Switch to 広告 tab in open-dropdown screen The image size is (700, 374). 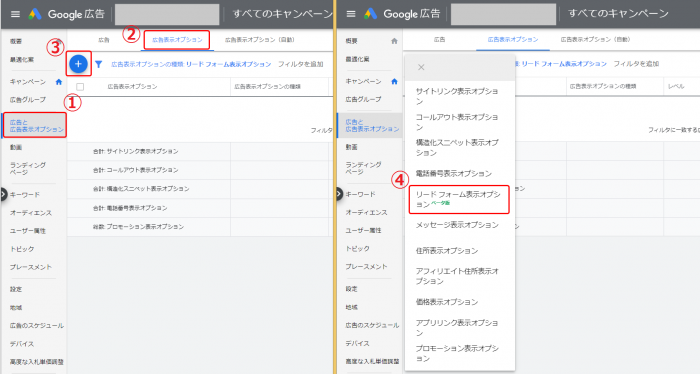click(439, 40)
